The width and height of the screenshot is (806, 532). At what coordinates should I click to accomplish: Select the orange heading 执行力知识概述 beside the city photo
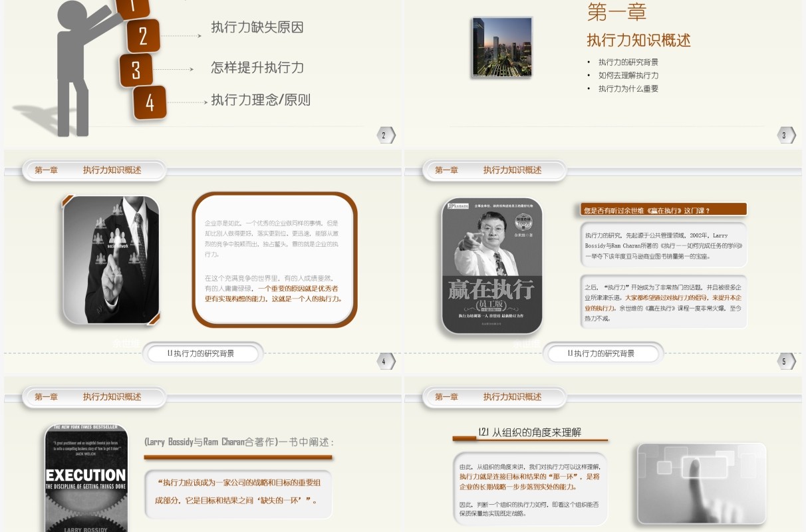638,40
